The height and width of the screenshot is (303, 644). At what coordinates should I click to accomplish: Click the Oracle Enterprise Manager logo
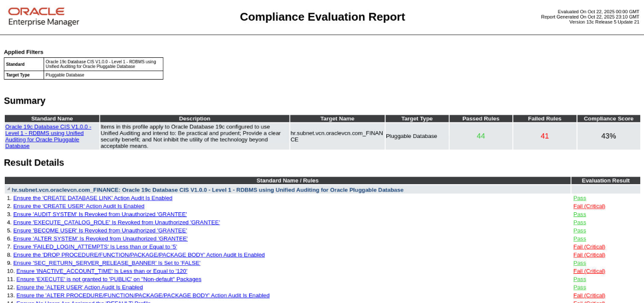44,17
